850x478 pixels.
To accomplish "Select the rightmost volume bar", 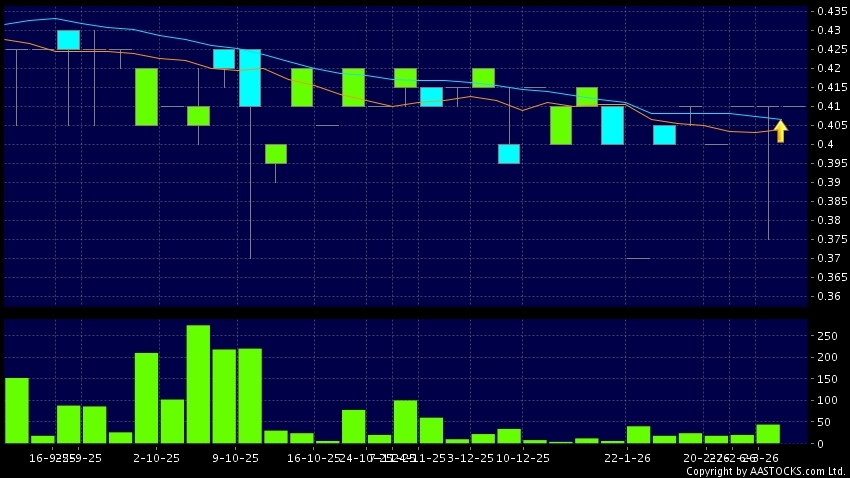I will pos(768,433).
